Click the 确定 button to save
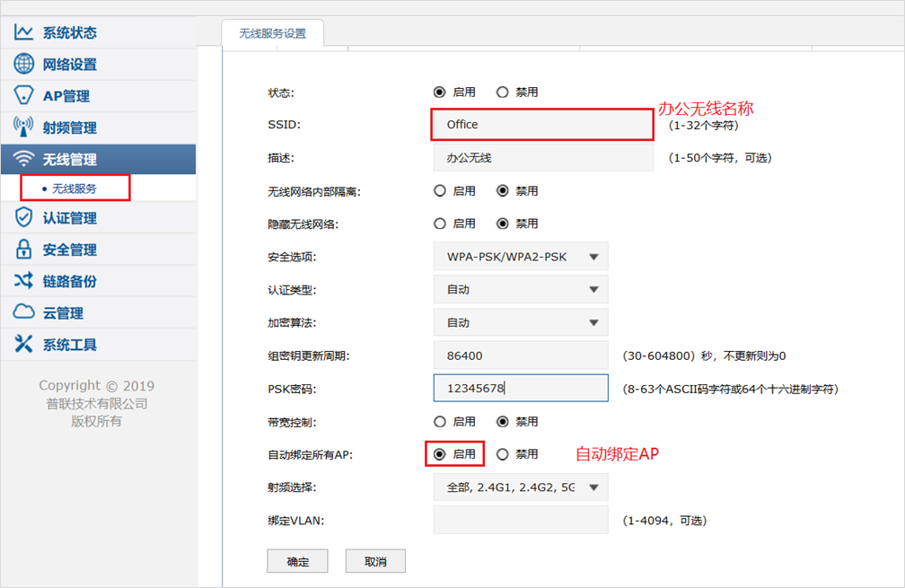 click(x=297, y=561)
